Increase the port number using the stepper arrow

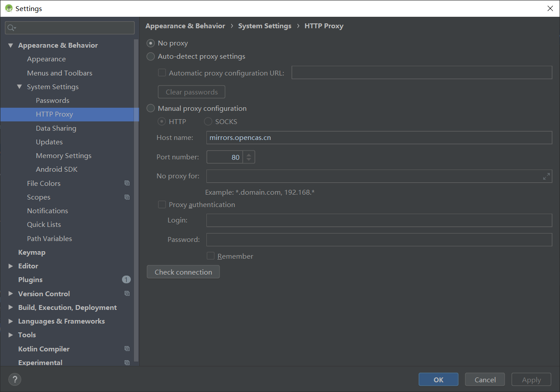248,155
